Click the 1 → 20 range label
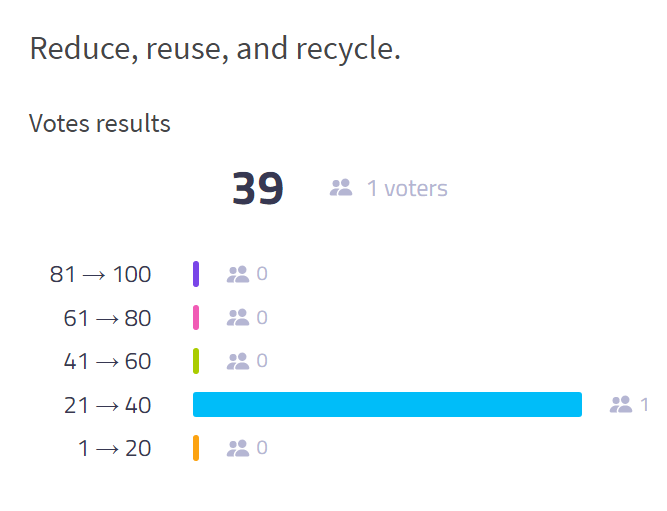 (x=114, y=448)
